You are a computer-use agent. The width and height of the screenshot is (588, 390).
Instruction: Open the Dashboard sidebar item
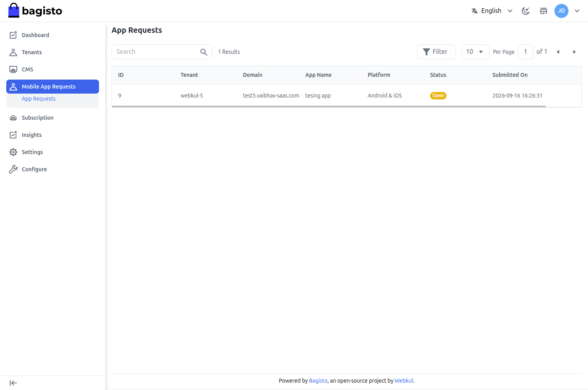pos(53,35)
